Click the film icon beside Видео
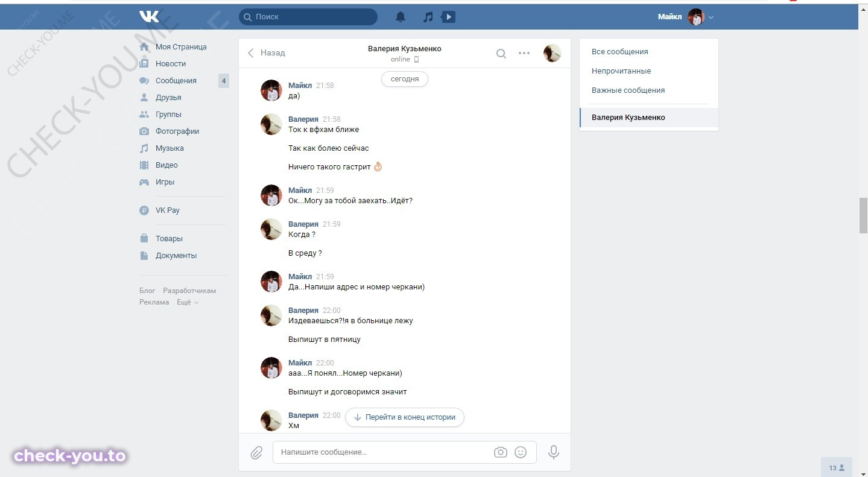 144,165
